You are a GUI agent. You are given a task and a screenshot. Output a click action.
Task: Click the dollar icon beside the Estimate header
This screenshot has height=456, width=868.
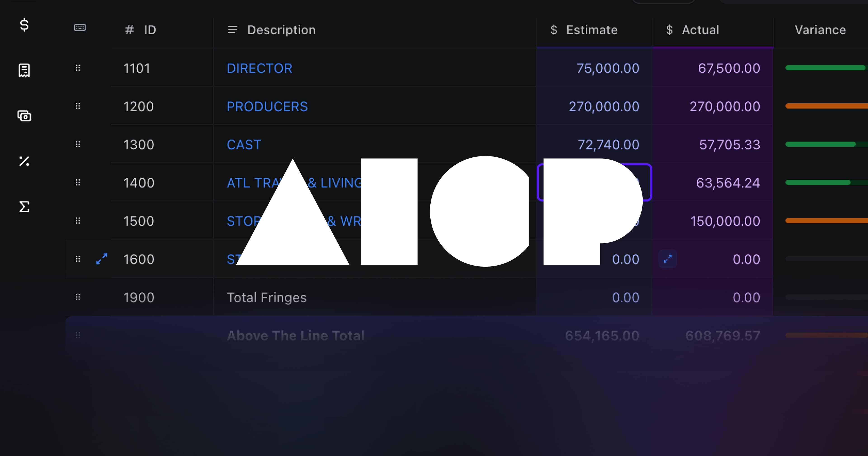(x=554, y=30)
